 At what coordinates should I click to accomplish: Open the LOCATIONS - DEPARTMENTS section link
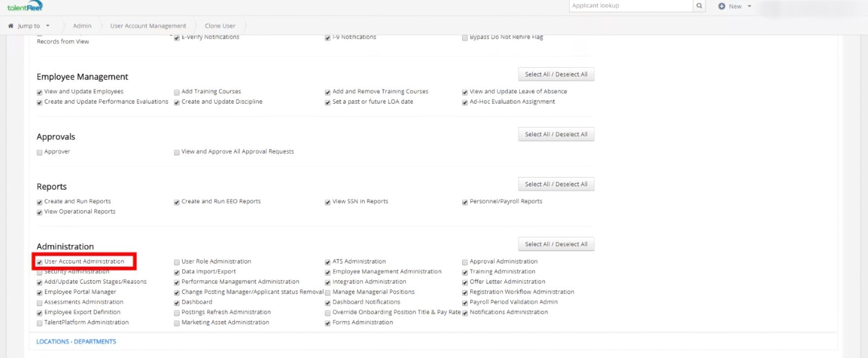coord(76,341)
